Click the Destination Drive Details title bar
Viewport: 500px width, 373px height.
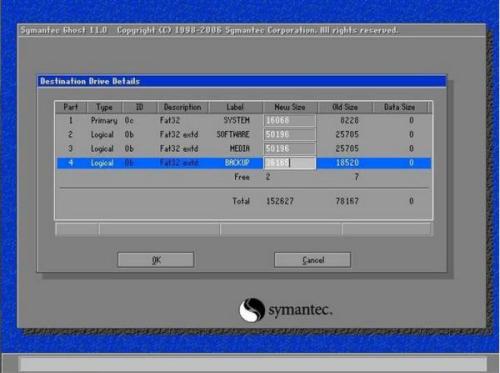[x=242, y=81]
